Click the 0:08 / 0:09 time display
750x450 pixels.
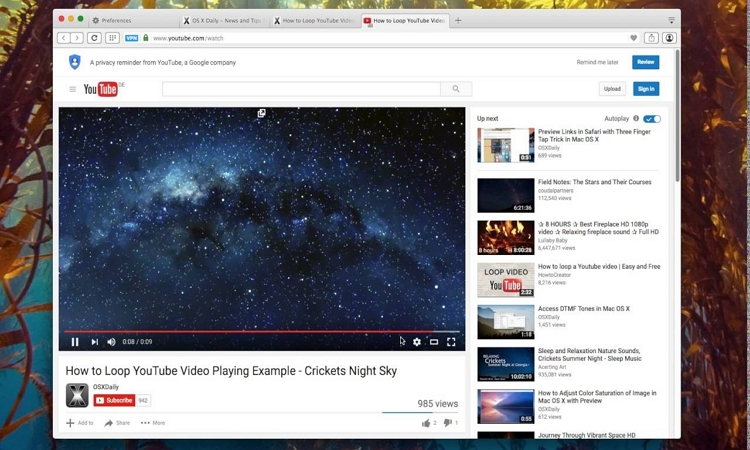click(x=137, y=342)
